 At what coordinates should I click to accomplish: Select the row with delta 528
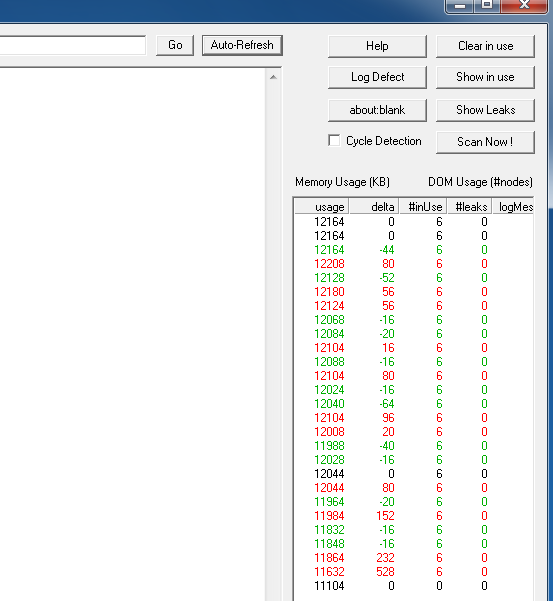(414, 571)
